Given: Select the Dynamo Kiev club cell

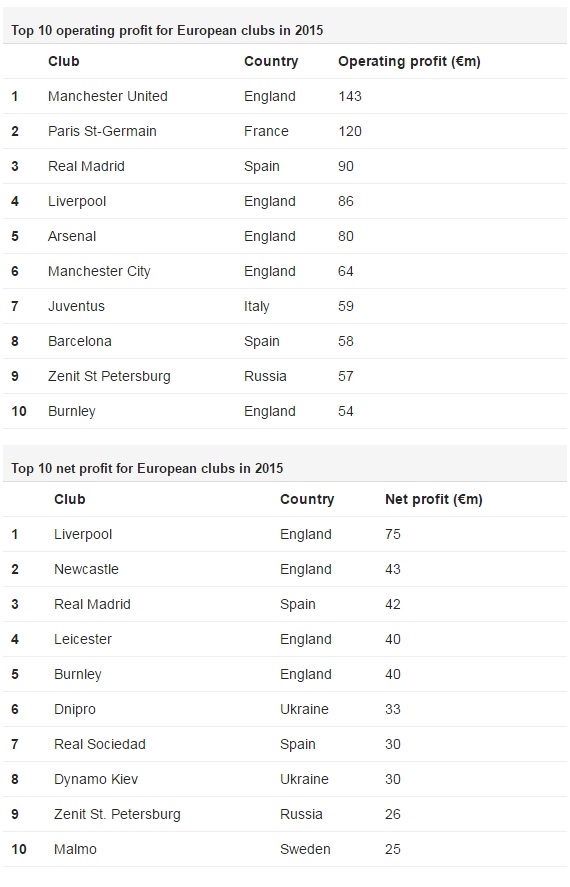Looking at the screenshot, I should (96, 780).
